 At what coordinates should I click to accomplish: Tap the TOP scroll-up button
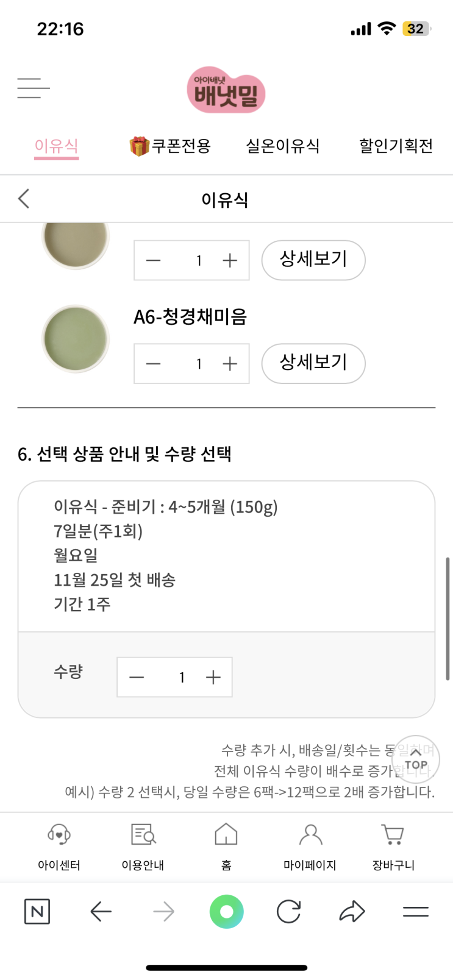(x=416, y=759)
